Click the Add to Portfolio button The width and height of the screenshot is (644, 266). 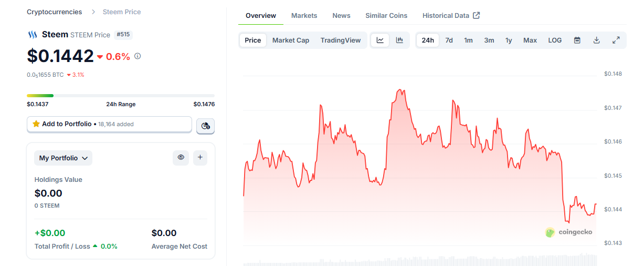click(x=109, y=124)
